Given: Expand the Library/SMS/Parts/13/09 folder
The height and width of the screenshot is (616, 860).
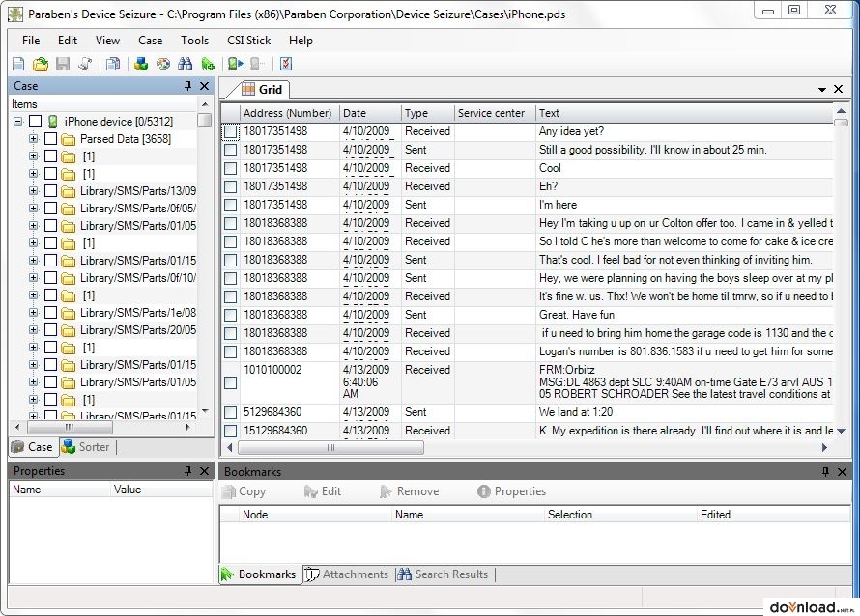Looking at the screenshot, I should [x=34, y=191].
